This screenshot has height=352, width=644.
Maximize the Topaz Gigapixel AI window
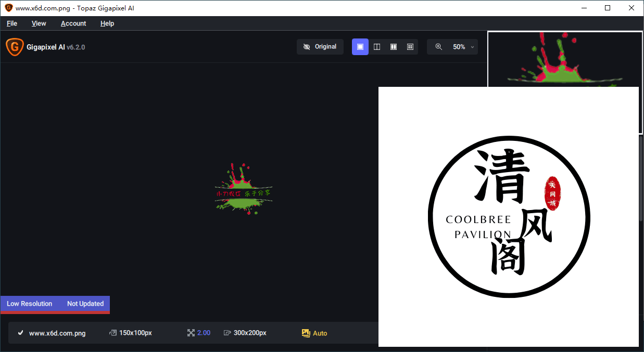click(x=608, y=8)
